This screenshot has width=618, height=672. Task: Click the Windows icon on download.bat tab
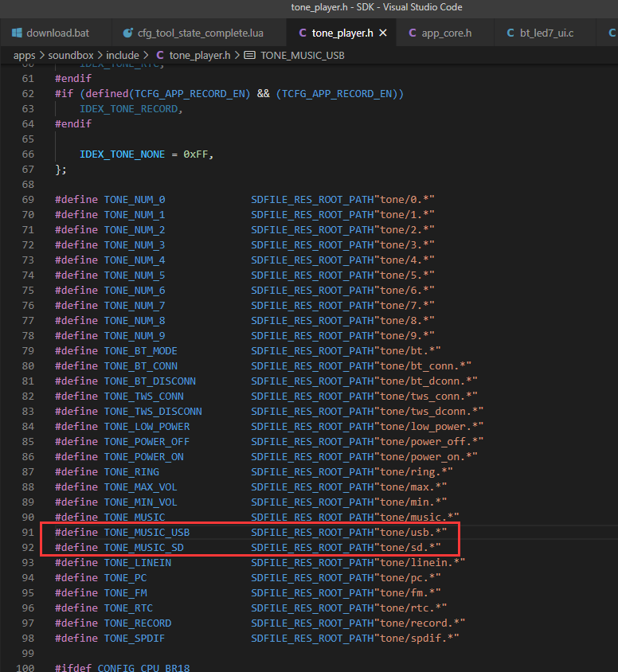click(x=17, y=33)
